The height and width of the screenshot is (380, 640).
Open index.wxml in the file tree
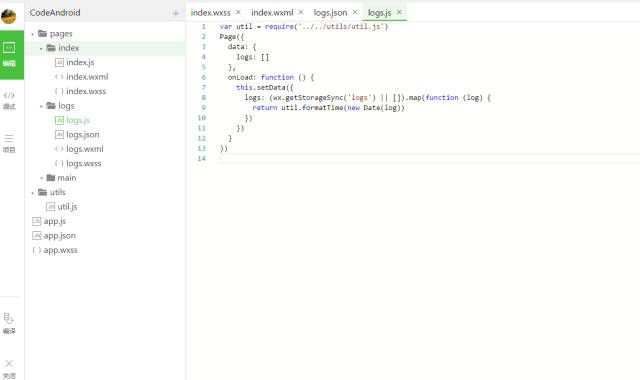click(x=87, y=77)
